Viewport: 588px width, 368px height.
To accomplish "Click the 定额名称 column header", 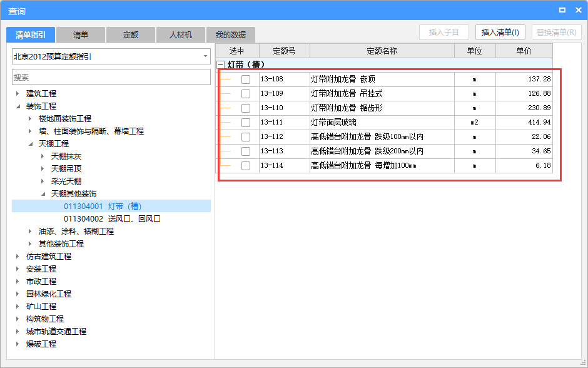I will pos(382,51).
